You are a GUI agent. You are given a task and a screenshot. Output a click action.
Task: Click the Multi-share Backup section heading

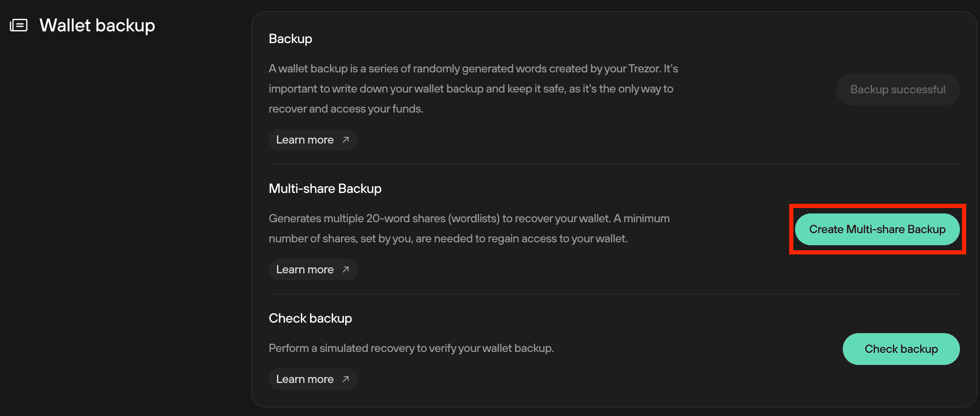(x=325, y=189)
